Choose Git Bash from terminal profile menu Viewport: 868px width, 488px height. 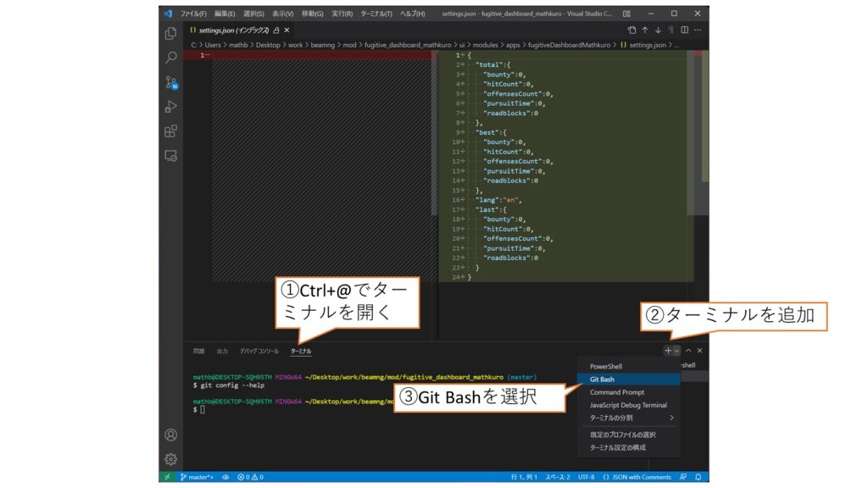click(x=628, y=379)
